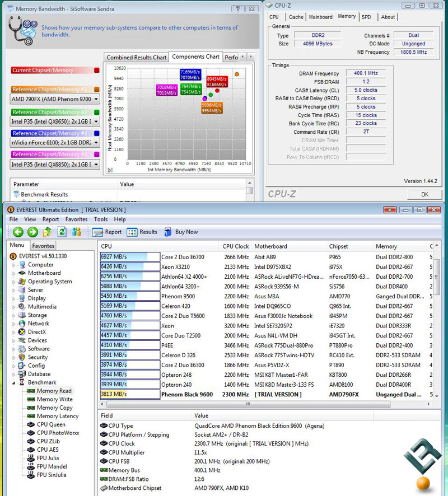
Task: Click OK button in CPU-Z
Action: pos(424,194)
